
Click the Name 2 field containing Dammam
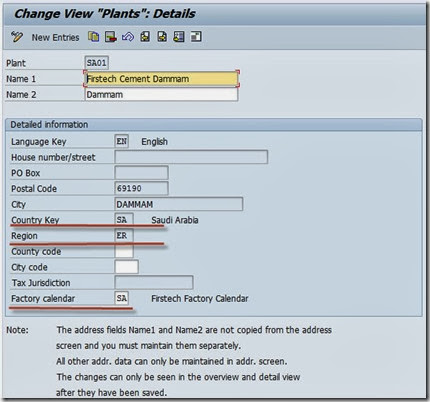pos(162,94)
